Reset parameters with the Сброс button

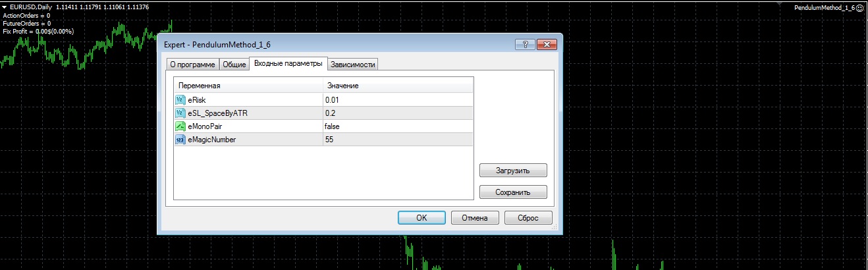click(528, 218)
